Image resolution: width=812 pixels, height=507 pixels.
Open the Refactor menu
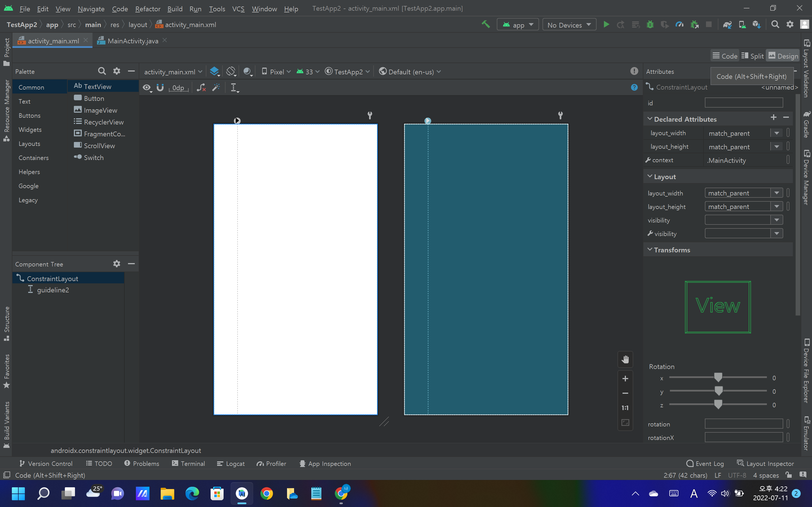pyautogui.click(x=148, y=9)
